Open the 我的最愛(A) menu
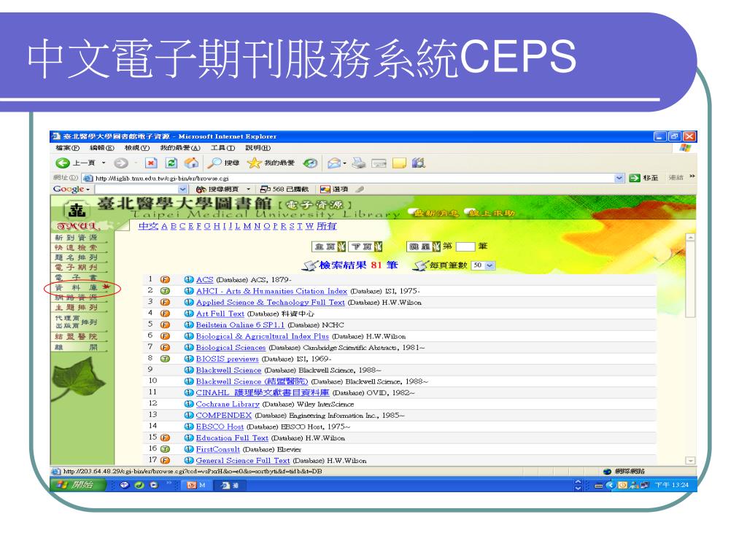This screenshot has width=747, height=560. click(180, 148)
